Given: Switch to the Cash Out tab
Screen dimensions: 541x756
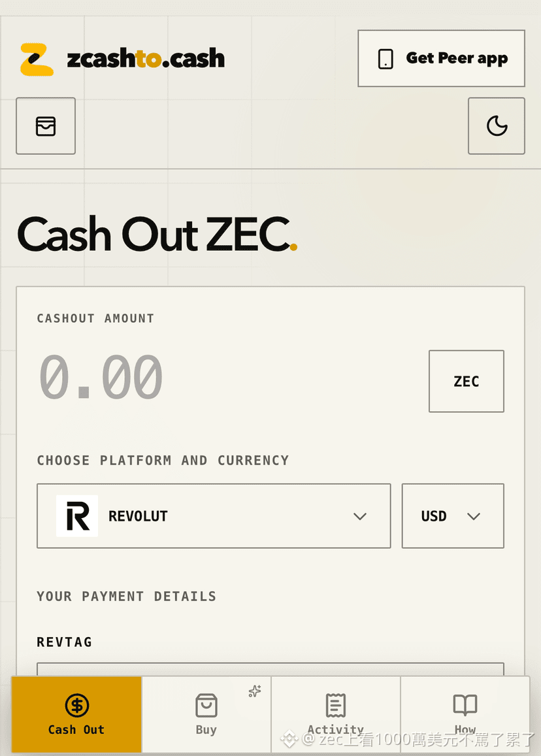Looking at the screenshot, I should (76, 714).
